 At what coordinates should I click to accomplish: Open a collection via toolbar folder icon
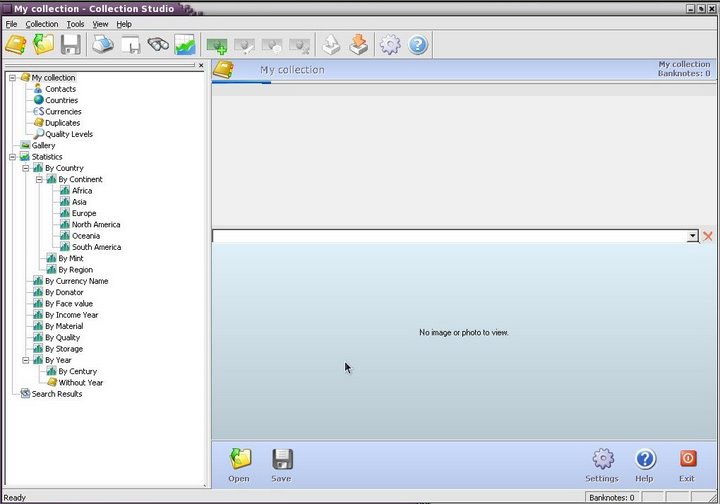coord(44,45)
